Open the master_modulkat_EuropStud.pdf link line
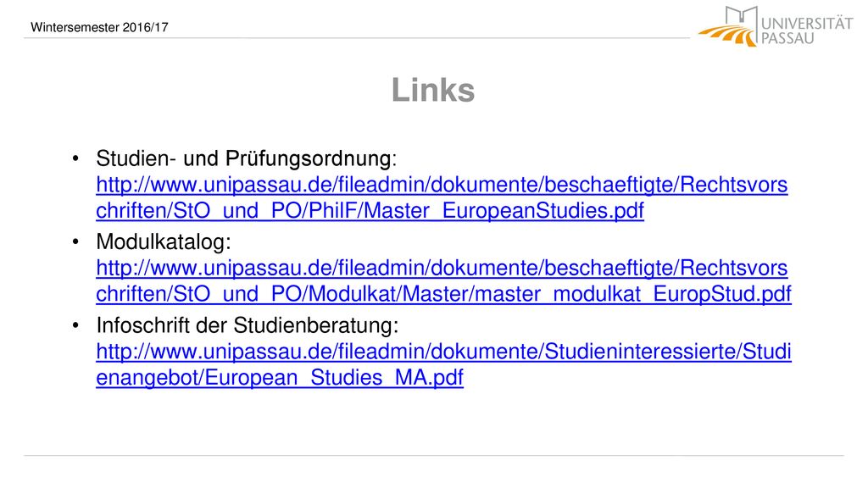868x488 pixels. click(443, 294)
